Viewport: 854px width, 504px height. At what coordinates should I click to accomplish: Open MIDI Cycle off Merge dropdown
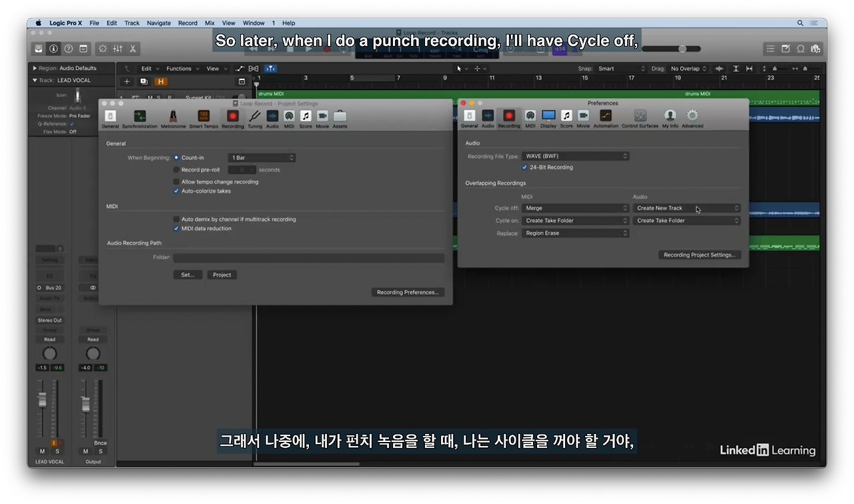tap(575, 208)
